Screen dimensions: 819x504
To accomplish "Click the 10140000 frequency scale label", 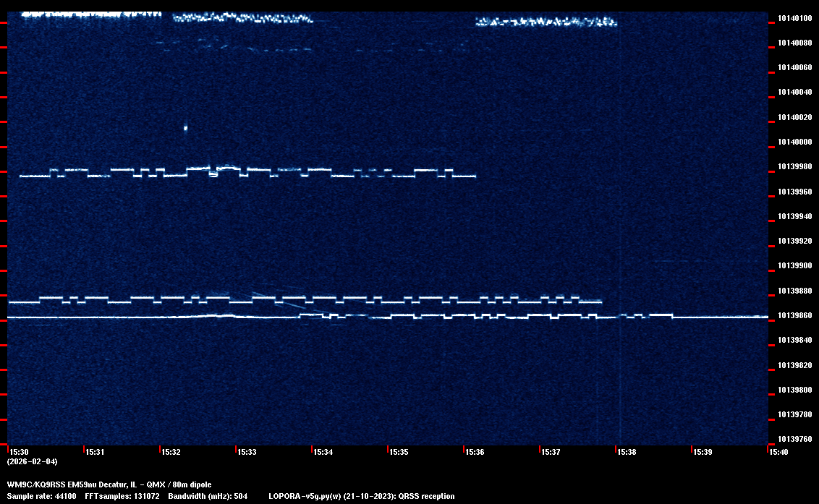I will click(794, 142).
